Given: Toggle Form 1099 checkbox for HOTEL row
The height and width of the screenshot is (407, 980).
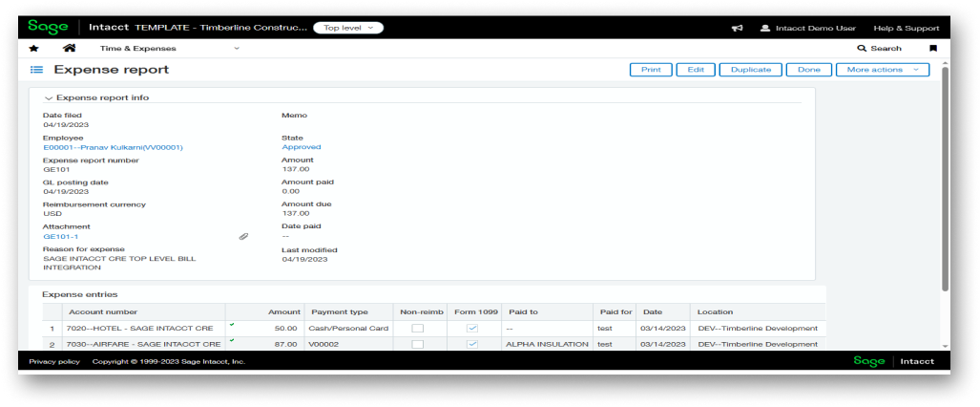Looking at the screenshot, I should pyautogui.click(x=473, y=328).
